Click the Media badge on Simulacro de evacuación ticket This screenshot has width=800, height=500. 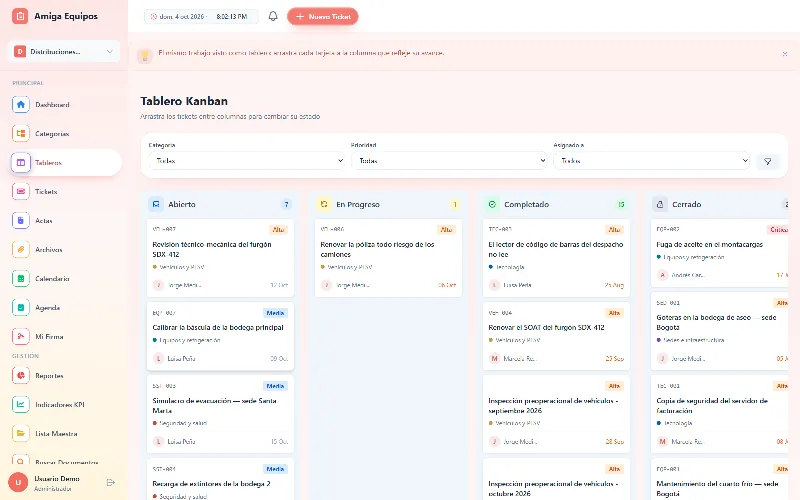[276, 386]
